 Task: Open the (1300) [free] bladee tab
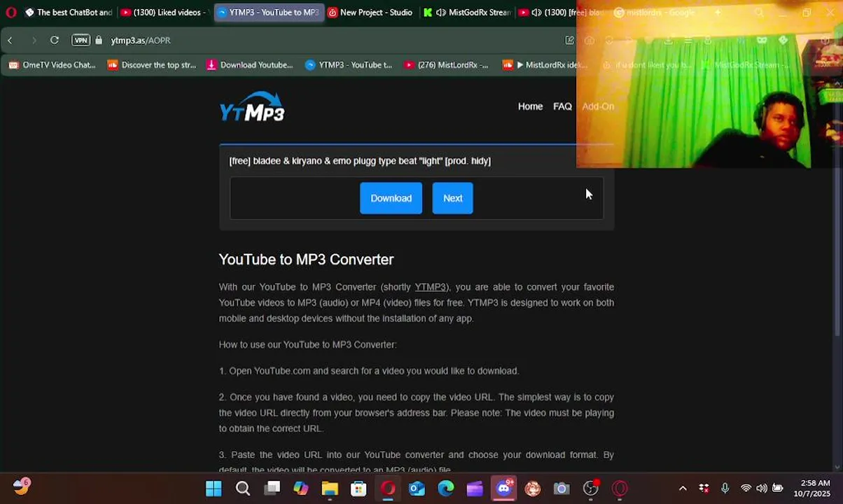coord(560,12)
